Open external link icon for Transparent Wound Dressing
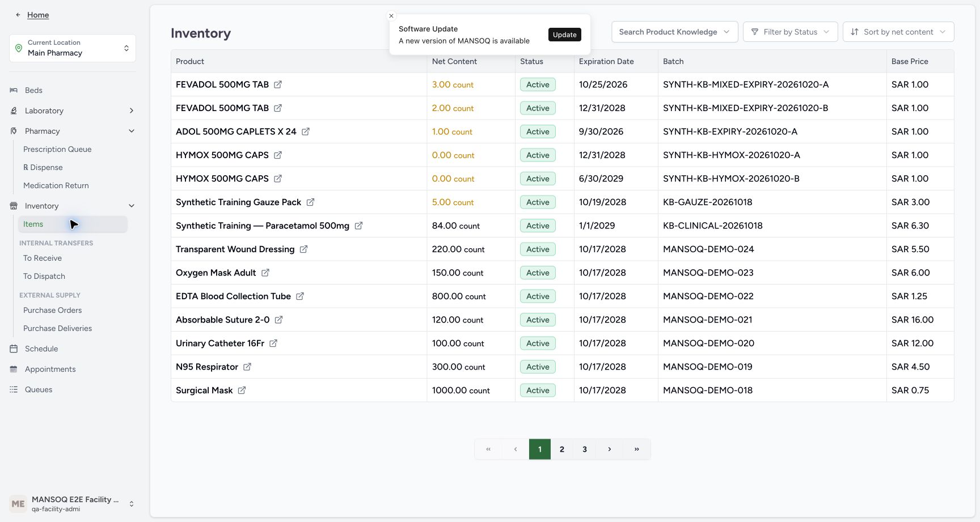This screenshot has height=522, width=980. tap(303, 249)
